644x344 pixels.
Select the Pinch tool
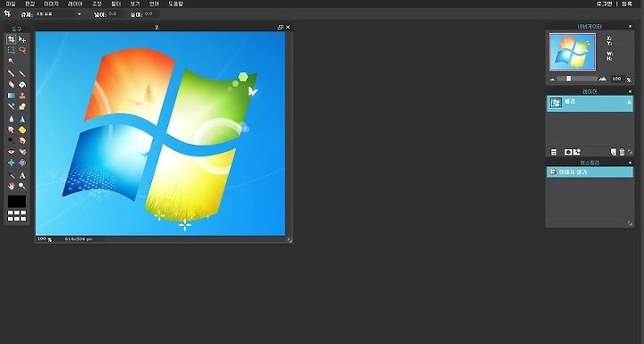22,163
